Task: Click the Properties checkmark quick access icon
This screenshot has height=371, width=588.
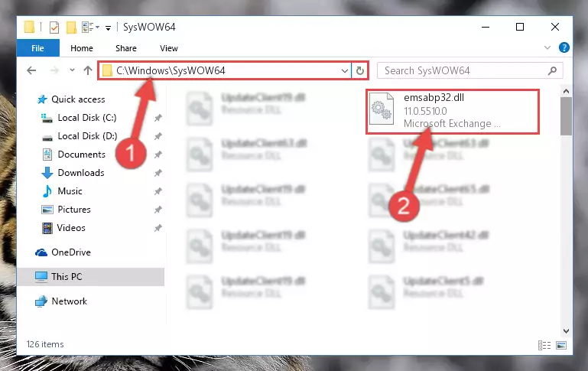Action: [x=54, y=28]
